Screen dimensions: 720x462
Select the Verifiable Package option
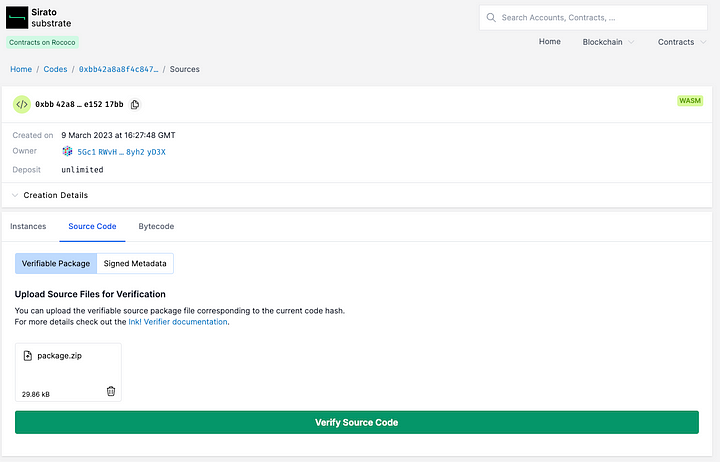tap(56, 263)
